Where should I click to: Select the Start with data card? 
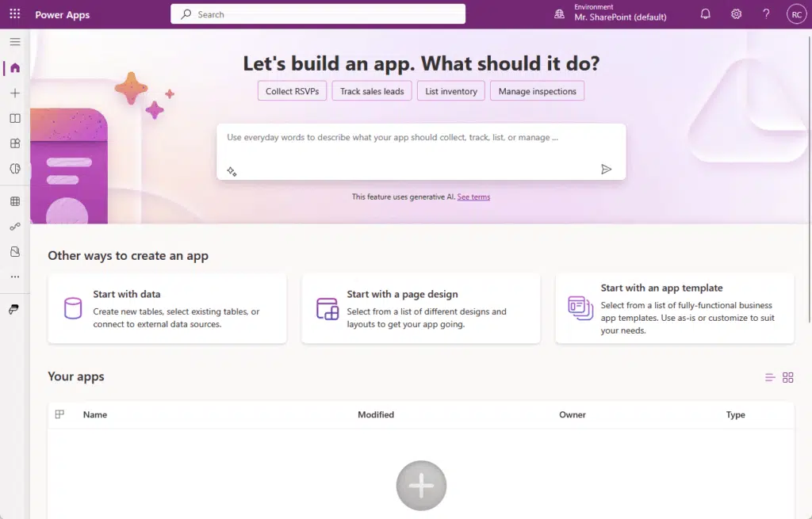167,309
